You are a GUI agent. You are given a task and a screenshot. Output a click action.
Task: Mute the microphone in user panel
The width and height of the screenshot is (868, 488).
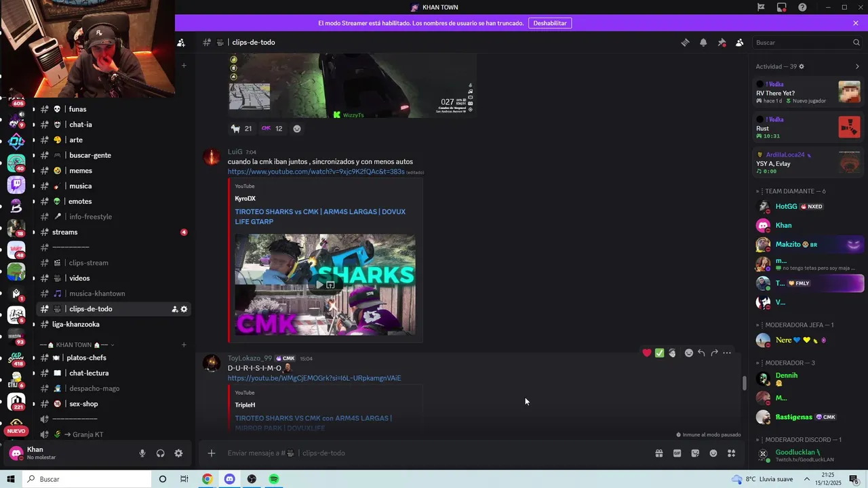pyautogui.click(x=142, y=453)
